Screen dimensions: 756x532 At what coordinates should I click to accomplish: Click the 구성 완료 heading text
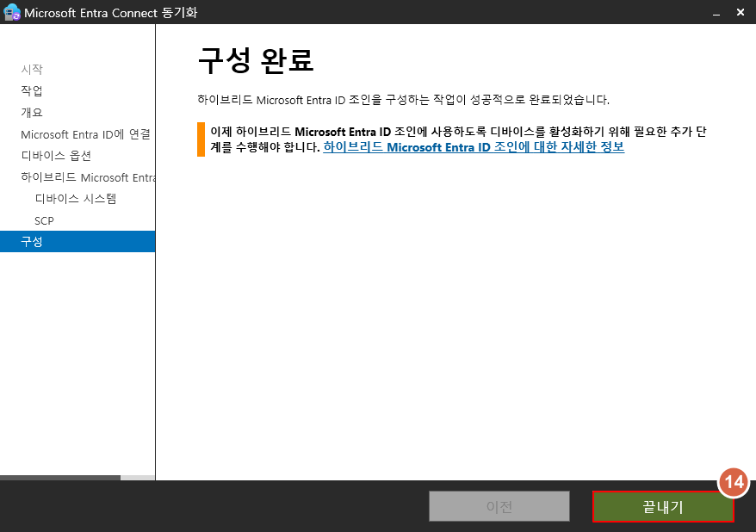[x=256, y=61]
